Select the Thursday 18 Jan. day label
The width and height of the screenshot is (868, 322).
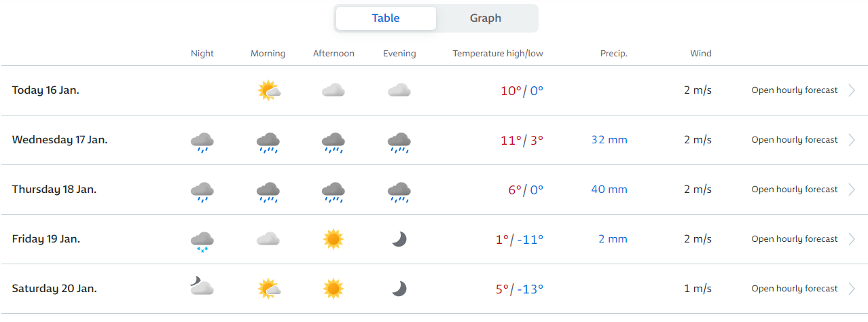54,190
